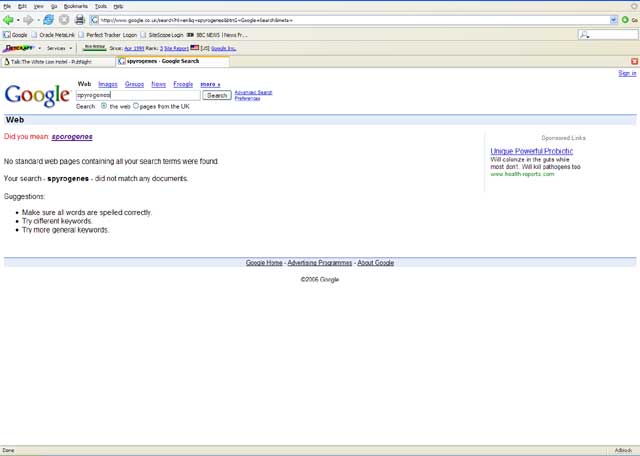This screenshot has width=640, height=456.
Task: Select "pages from the UK" radio button
Action: pos(136,106)
